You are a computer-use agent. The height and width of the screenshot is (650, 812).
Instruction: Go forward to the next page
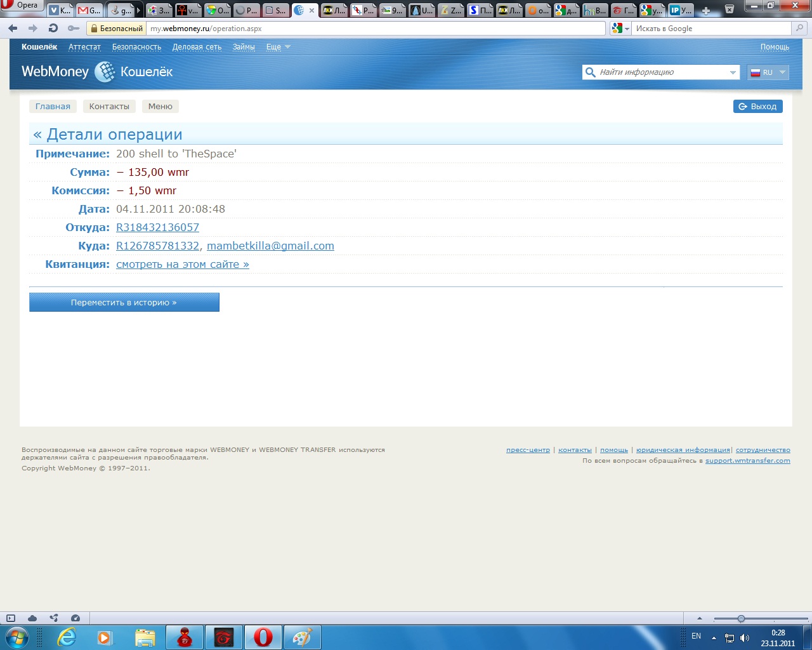(33, 29)
